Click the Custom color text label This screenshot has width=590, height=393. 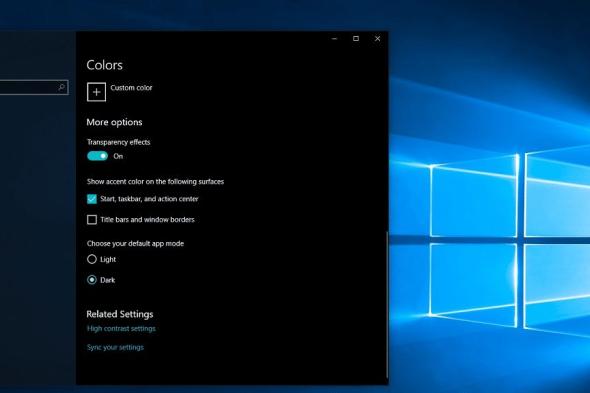coord(131,88)
